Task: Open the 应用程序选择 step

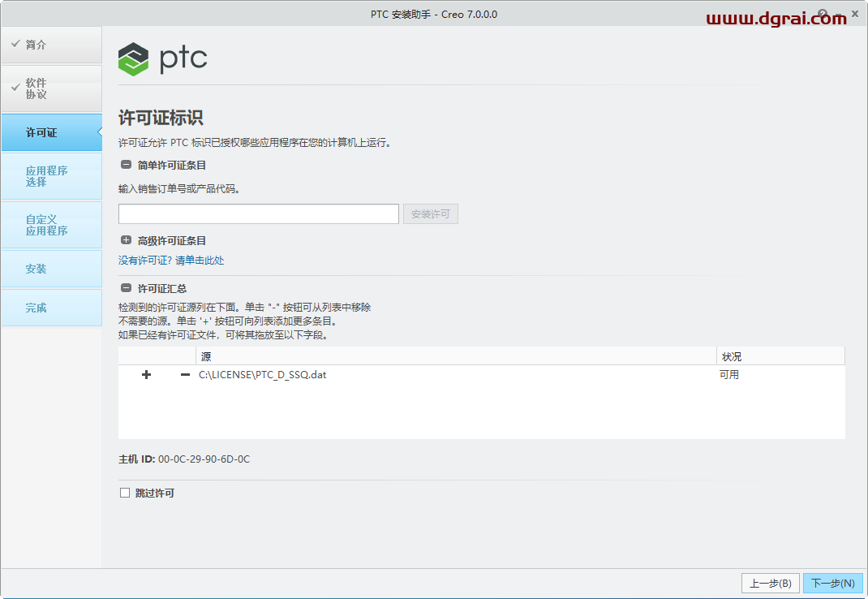Action: coord(51,176)
